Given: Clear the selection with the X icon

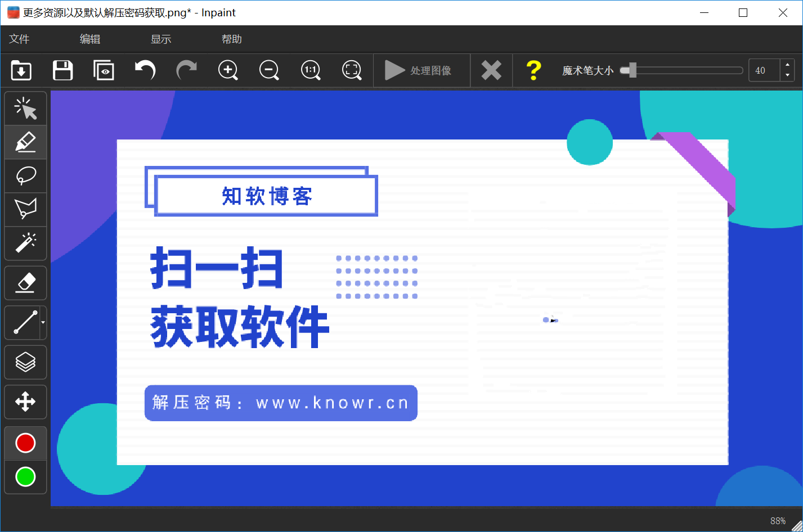Looking at the screenshot, I should click(x=491, y=70).
